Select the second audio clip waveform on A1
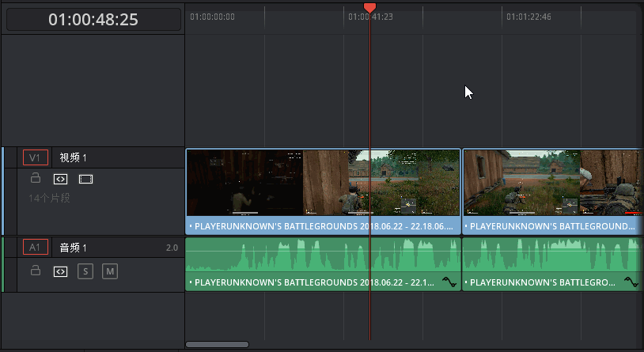 [553, 255]
